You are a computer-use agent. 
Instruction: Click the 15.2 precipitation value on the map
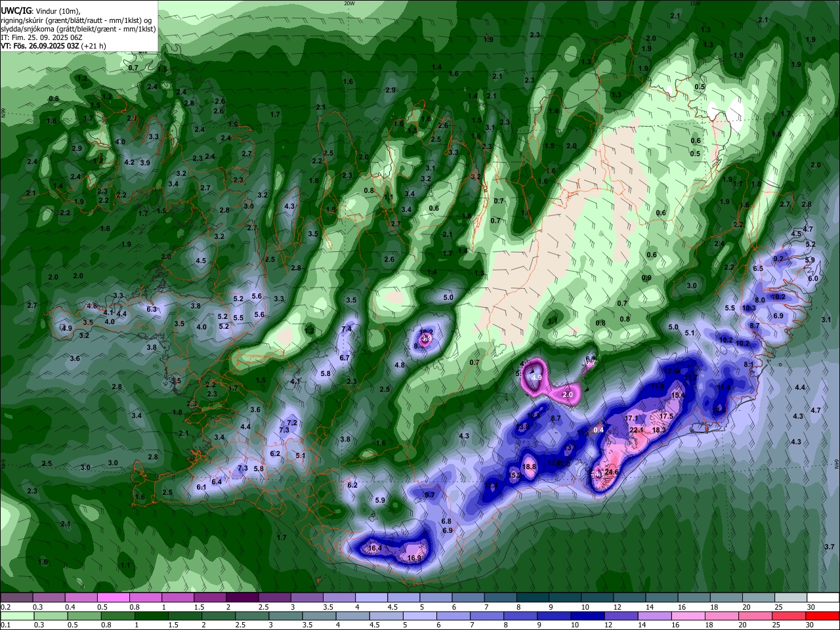tap(516, 475)
